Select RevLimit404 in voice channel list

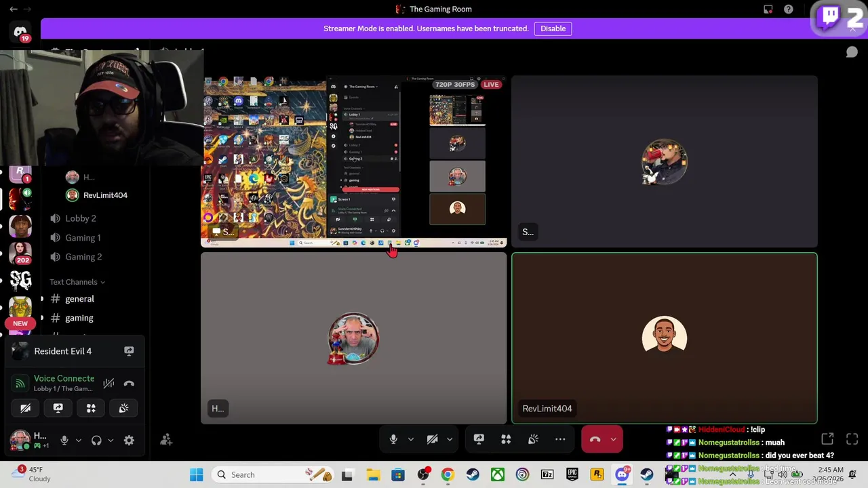click(105, 195)
